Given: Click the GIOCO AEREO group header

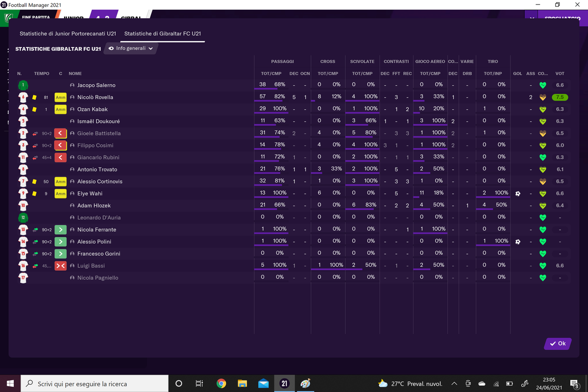Looking at the screenshot, I should pyautogui.click(x=430, y=61).
